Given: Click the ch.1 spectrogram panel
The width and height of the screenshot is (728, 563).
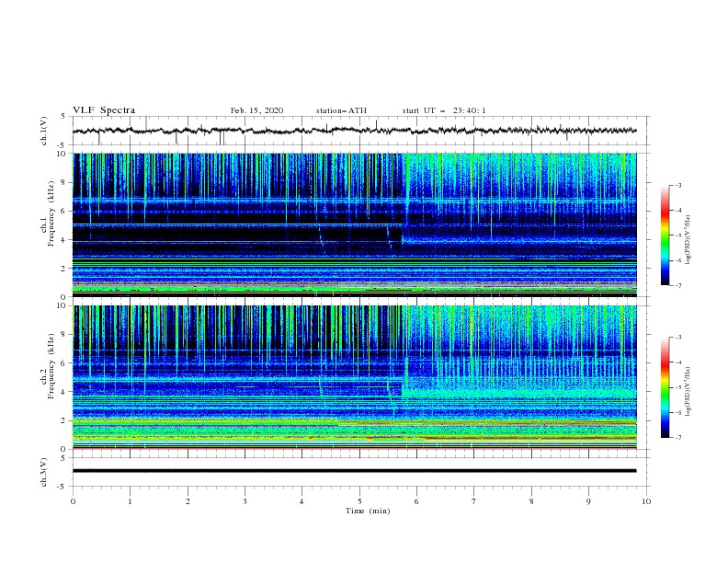Looking at the screenshot, I should coord(354,224).
